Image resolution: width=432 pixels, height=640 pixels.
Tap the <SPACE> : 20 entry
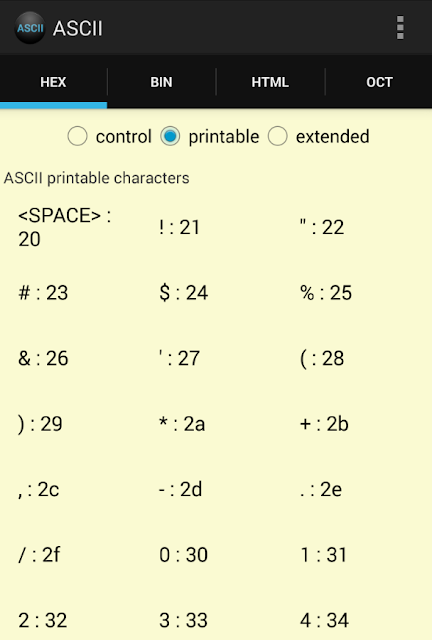[65, 227]
